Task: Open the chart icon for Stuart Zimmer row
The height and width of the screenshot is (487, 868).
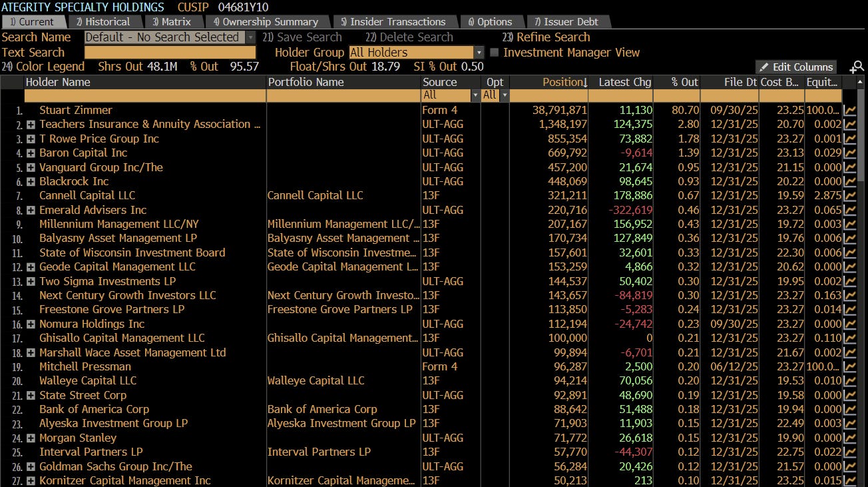Action: tap(850, 111)
